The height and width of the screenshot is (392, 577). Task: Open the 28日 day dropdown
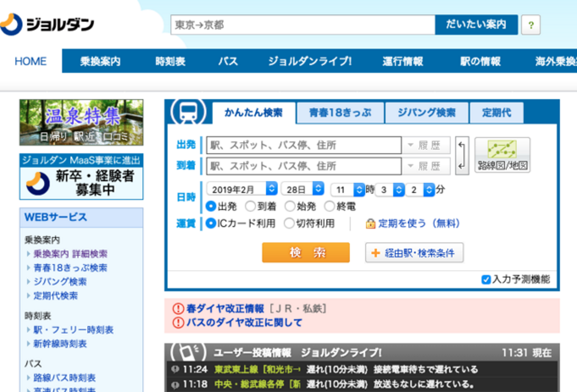pyautogui.click(x=302, y=188)
